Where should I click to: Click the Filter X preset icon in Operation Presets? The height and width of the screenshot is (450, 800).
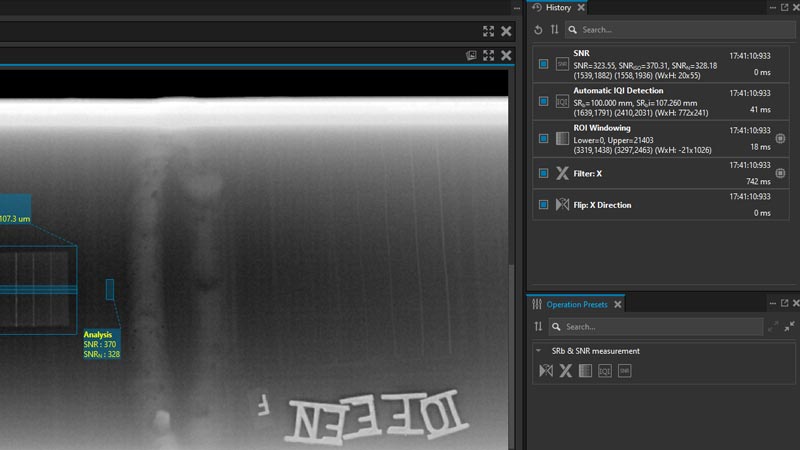565,371
